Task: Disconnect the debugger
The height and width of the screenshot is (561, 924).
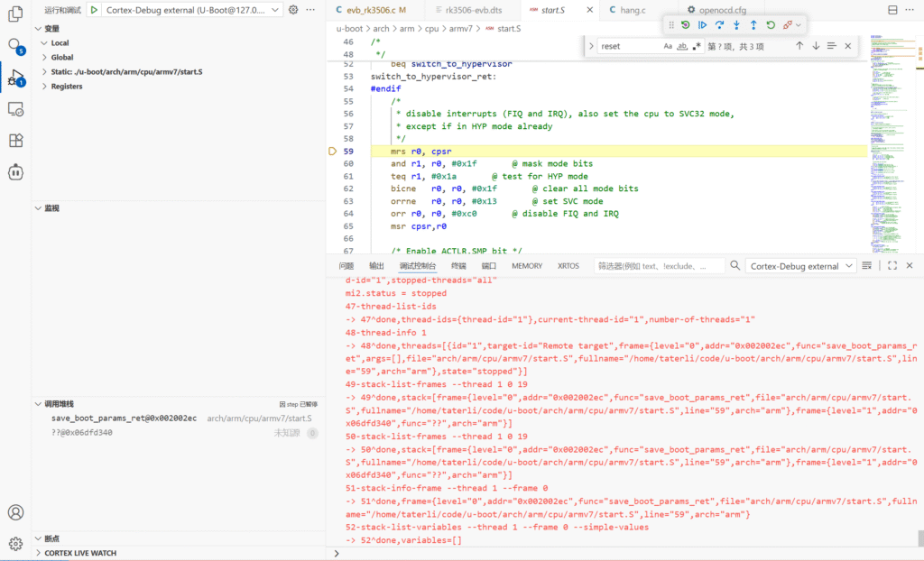Action: point(788,25)
